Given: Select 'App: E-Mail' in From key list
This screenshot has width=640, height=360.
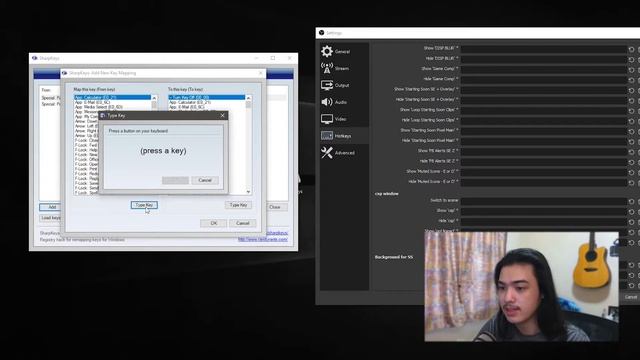Looking at the screenshot, I should pos(113,102).
